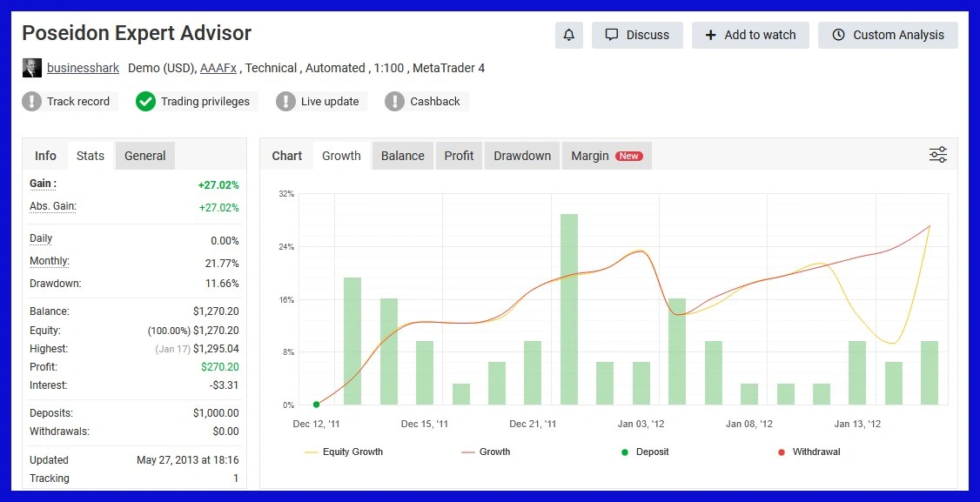
Task: Click the Cashback warning icon
Action: tap(395, 102)
